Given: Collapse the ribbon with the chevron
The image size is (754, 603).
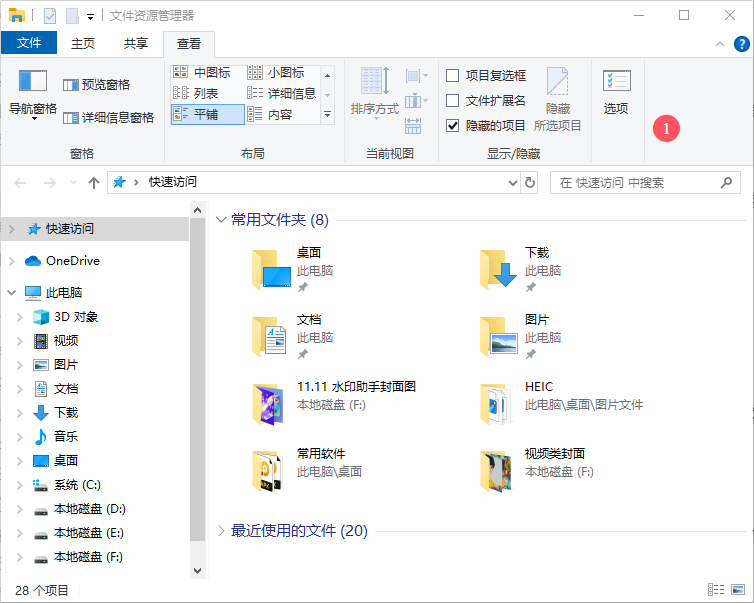Looking at the screenshot, I should coord(720,44).
